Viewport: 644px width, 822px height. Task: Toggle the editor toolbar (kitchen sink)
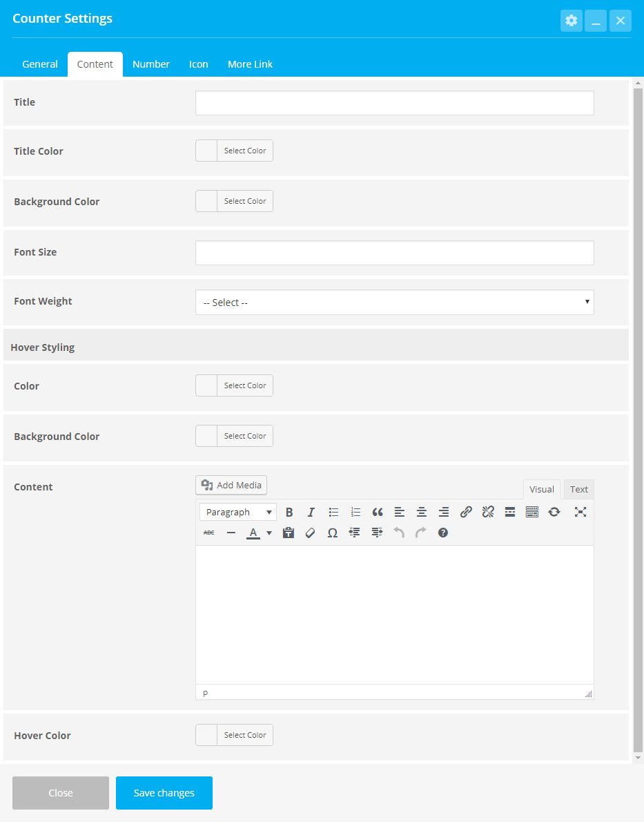tap(532, 512)
